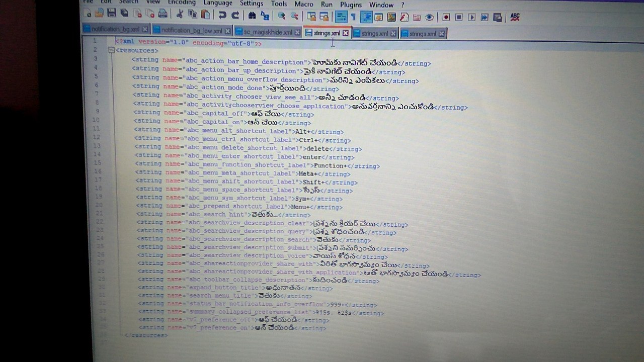Viewport: 644px width, 362px height.
Task: Close the notification_bg_low.xml tab
Action: tap(228, 31)
